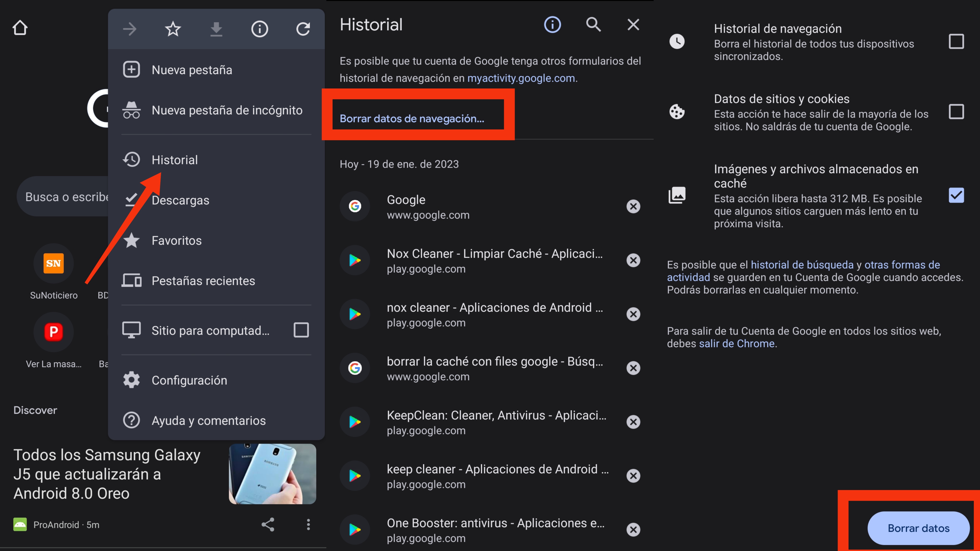Screen dimensions: 980x551
Task: Open the myactivity.google.com link
Action: click(521, 78)
